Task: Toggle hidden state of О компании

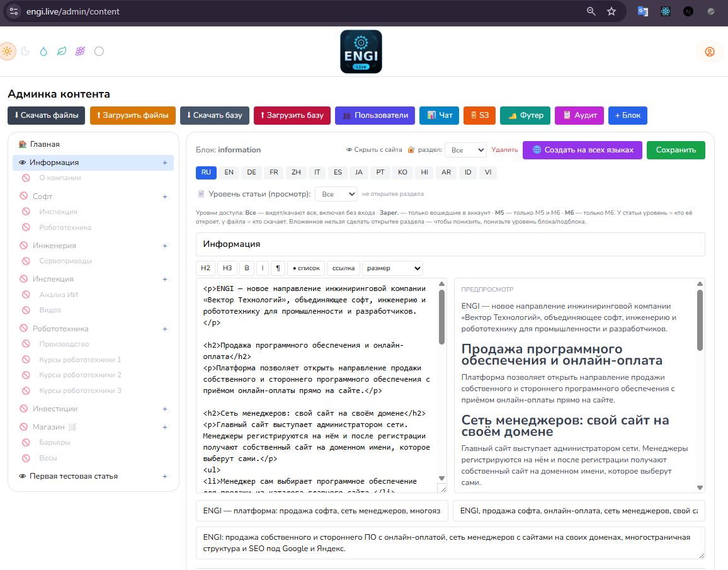Action: pyautogui.click(x=26, y=178)
